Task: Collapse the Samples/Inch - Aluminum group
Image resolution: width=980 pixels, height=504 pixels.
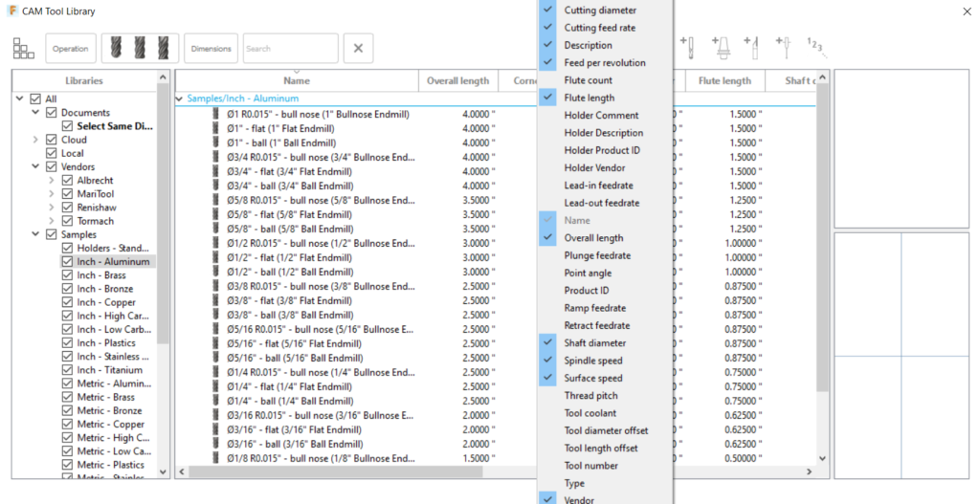Action: (x=179, y=99)
